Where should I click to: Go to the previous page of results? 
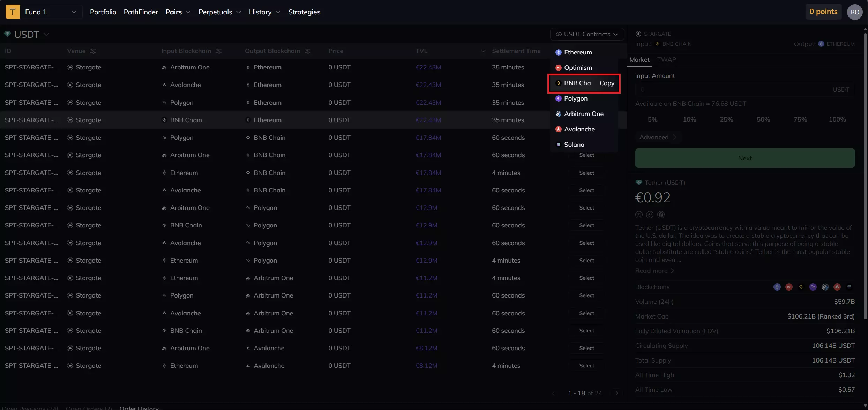(554, 393)
